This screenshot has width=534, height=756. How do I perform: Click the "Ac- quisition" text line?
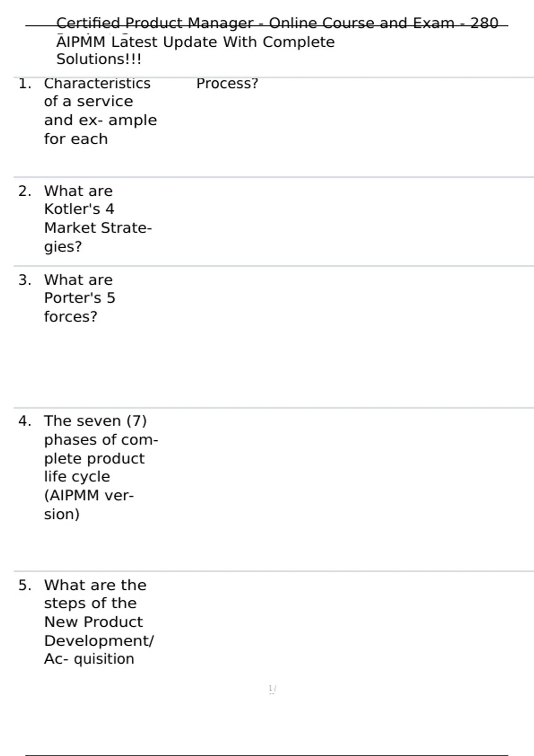(x=89, y=659)
